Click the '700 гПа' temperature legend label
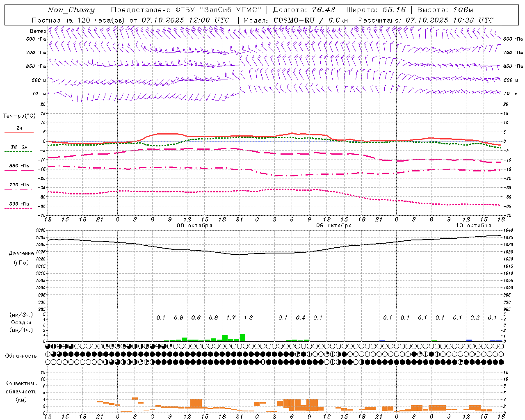Screen dimensions: 525x420 [x=19, y=185]
